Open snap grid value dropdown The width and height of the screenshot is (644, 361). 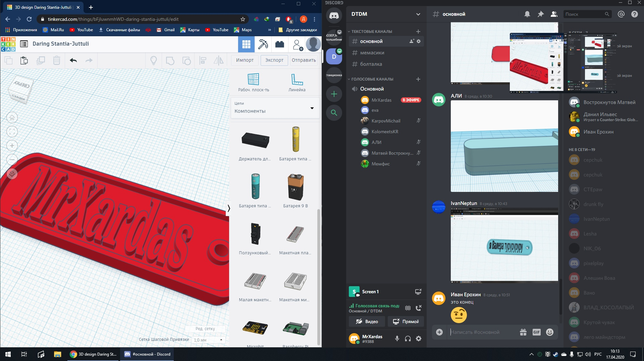point(209,340)
